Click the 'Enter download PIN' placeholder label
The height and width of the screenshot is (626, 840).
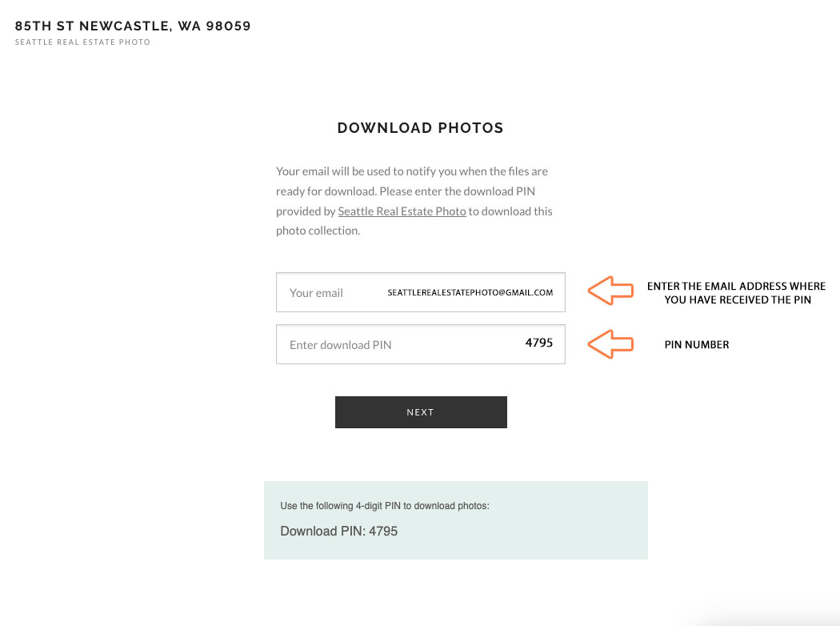[340, 345]
